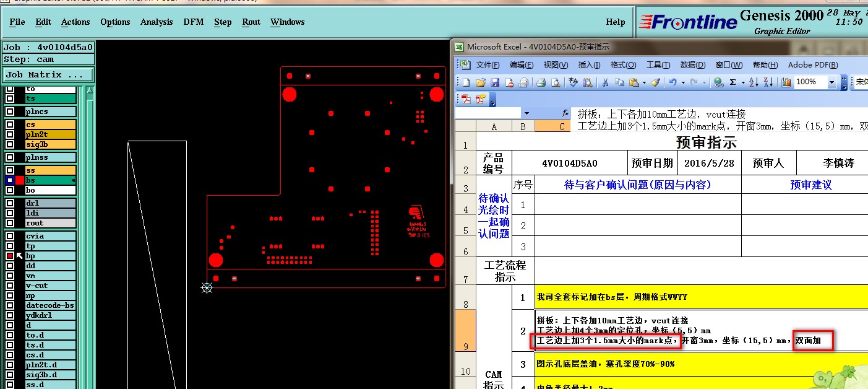This screenshot has height=389, width=868.
Task: Toggle the checkbox for layer bp
Action: [x=10, y=256]
